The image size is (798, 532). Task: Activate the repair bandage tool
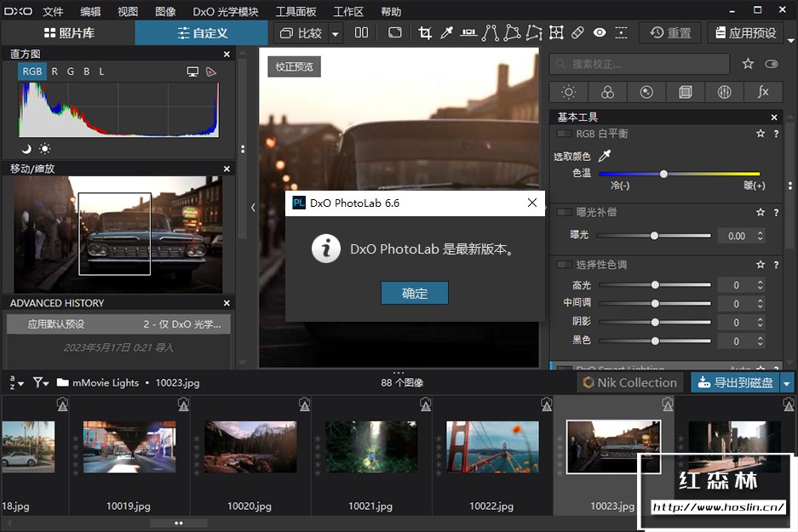[x=577, y=33]
